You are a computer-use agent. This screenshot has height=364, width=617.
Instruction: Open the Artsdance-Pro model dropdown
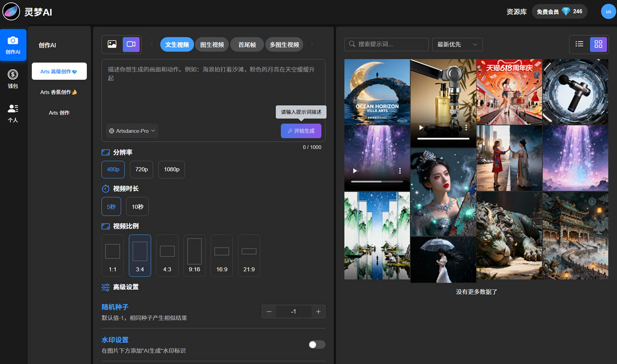pyautogui.click(x=132, y=131)
